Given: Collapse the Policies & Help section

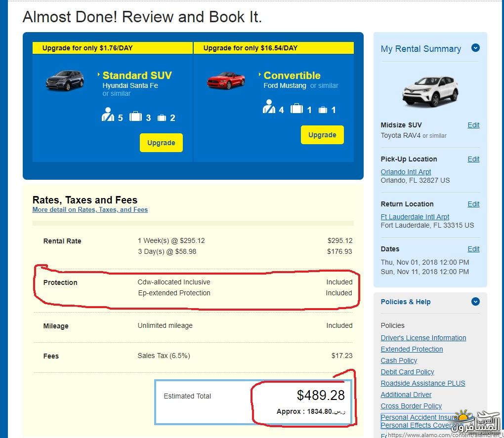Looking at the screenshot, I should 475,301.
